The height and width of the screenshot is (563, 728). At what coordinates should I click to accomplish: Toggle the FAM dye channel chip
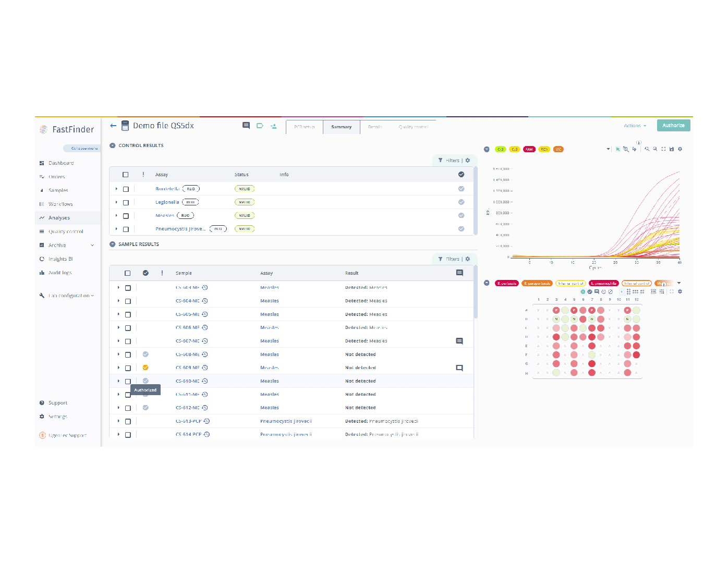click(x=529, y=149)
